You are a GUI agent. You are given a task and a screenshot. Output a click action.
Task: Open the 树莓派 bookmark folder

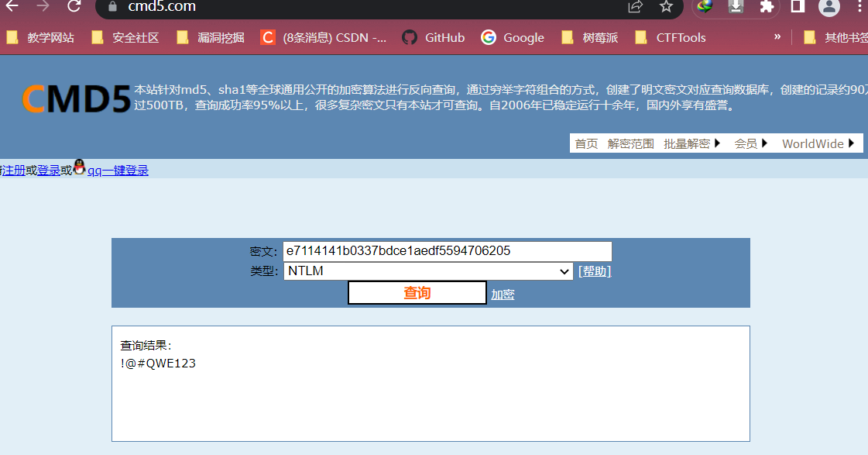[590, 38]
